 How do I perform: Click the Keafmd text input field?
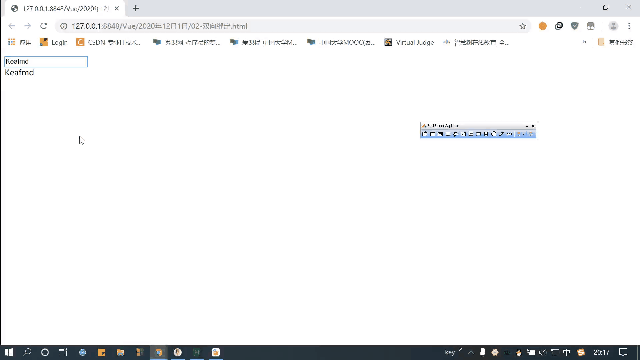tap(46, 62)
